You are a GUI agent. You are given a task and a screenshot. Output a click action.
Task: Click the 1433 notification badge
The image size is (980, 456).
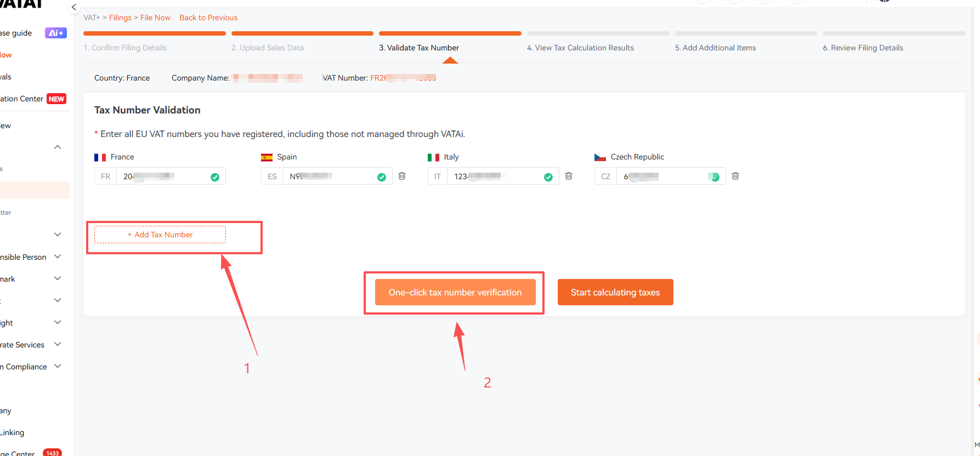coord(53,453)
